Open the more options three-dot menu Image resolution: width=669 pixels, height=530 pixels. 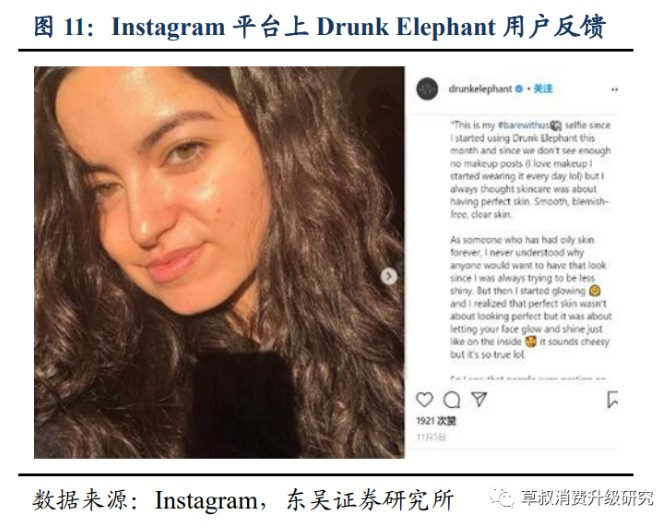pyautogui.click(x=614, y=90)
